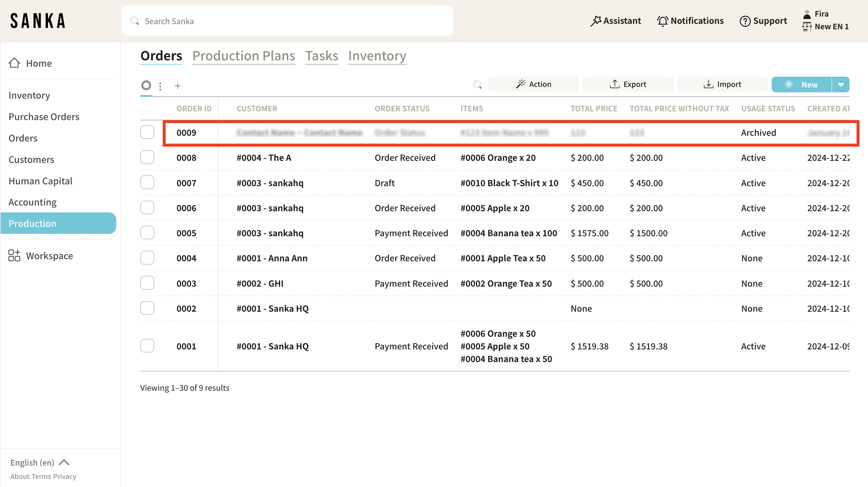Open the Action dropdown menu
The height and width of the screenshot is (487, 868).
point(533,84)
